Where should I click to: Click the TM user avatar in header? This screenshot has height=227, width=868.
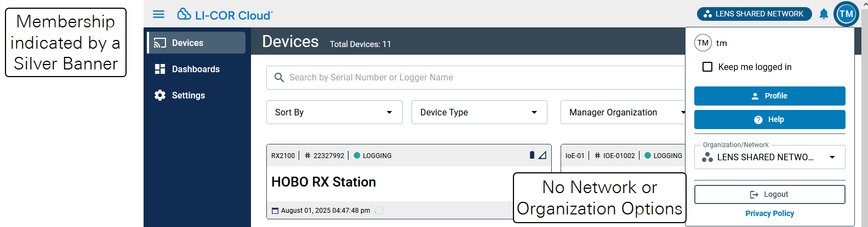click(846, 14)
